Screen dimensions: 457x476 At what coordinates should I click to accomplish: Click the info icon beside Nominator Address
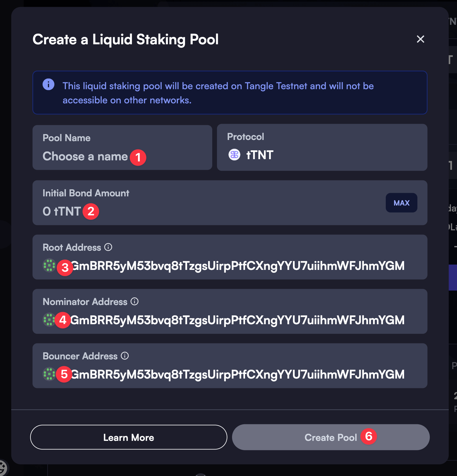[x=134, y=302]
